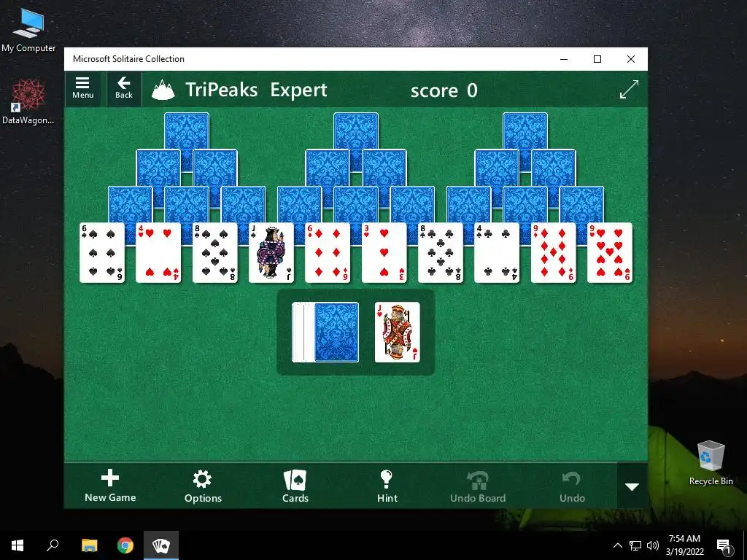The image size is (747, 560).
Task: Launch Google Chrome from the taskbar
Action: 125,545
